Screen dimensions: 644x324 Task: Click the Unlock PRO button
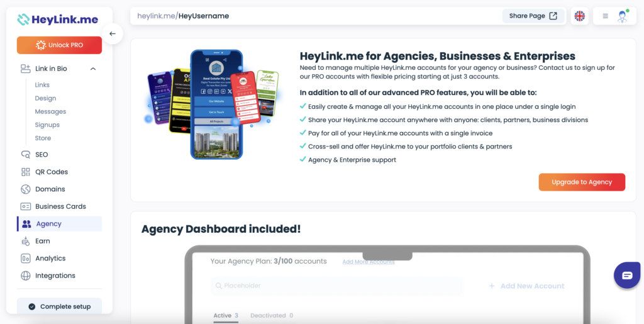pyautogui.click(x=59, y=45)
